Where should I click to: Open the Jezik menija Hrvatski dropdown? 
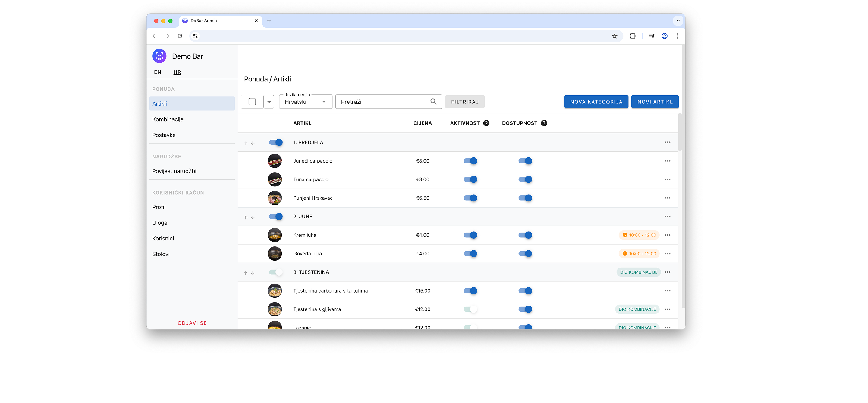[x=305, y=102]
